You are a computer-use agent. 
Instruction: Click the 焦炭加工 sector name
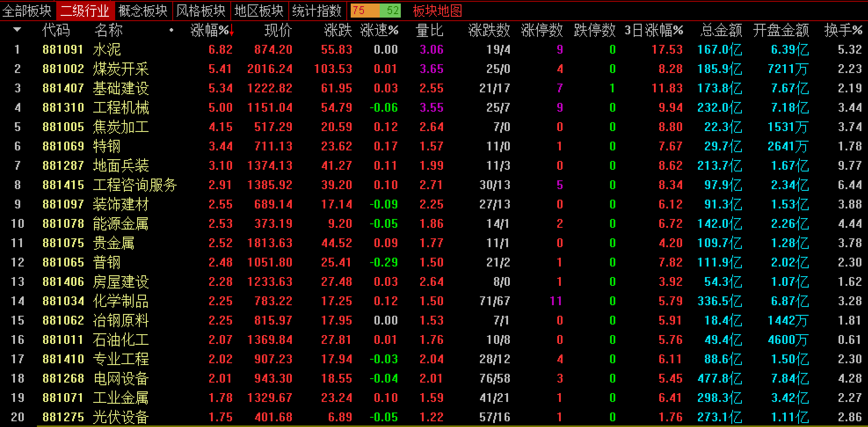click(121, 127)
